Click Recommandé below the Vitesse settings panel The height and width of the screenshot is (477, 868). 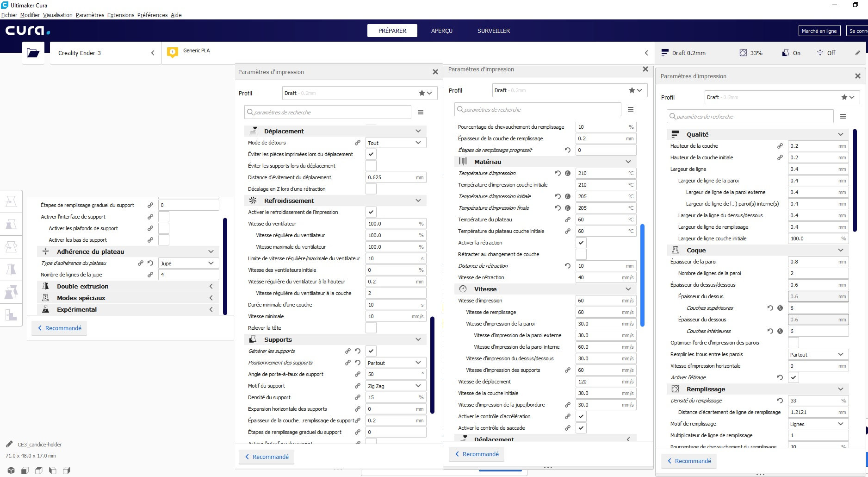(x=476, y=454)
